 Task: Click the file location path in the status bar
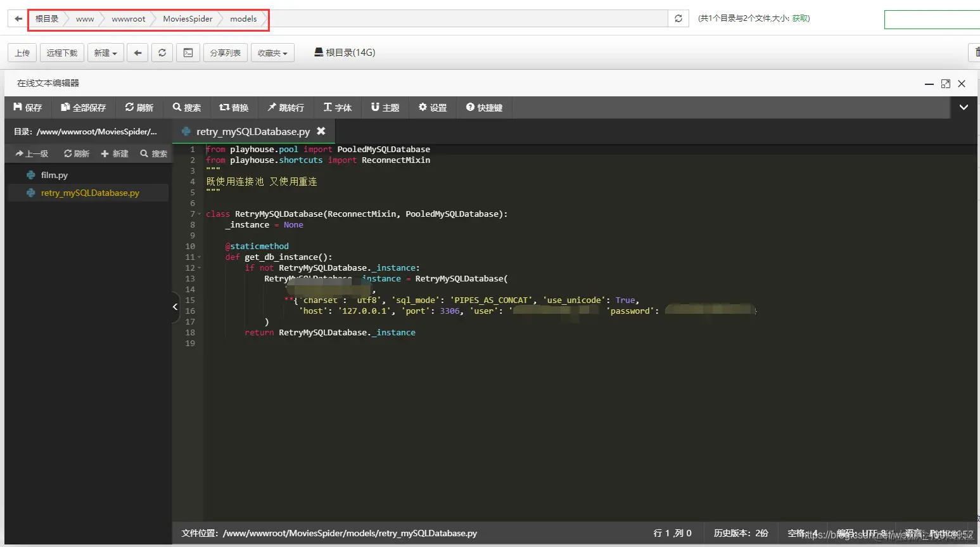tap(329, 533)
